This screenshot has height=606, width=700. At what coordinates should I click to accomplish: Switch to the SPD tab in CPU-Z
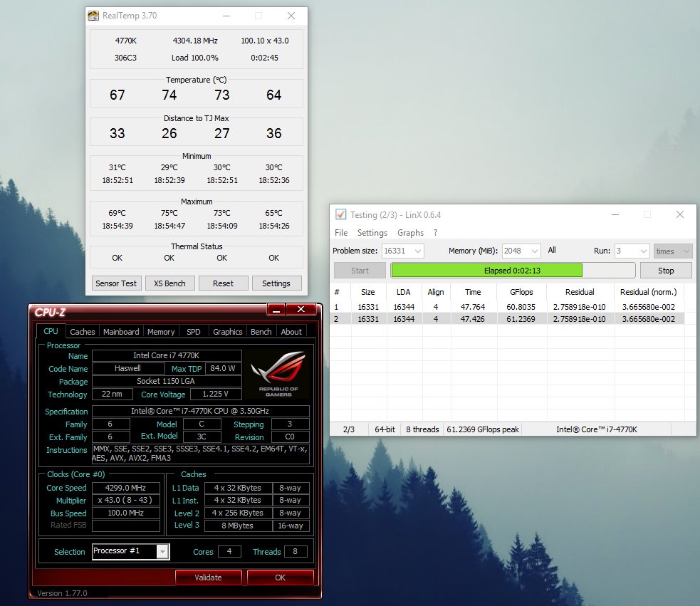tap(193, 332)
